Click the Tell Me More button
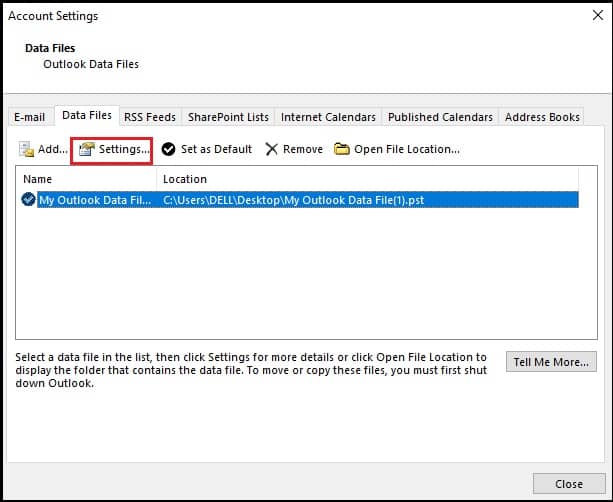 tap(551, 362)
